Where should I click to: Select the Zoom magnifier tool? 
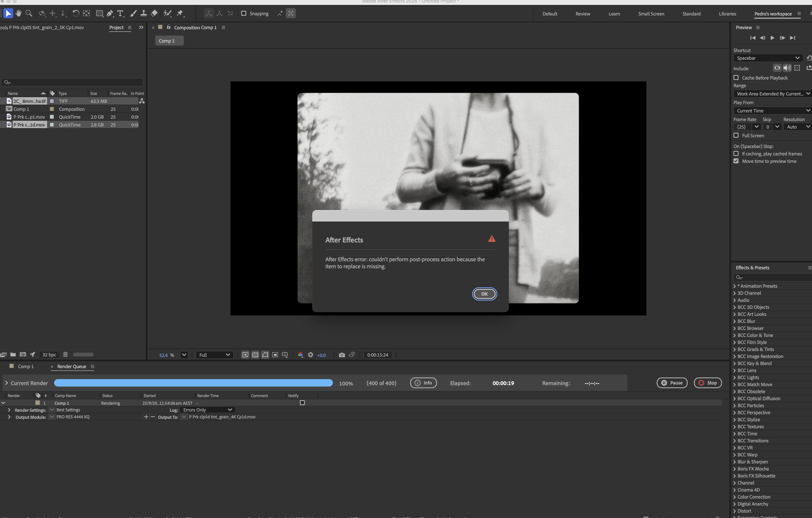point(29,13)
